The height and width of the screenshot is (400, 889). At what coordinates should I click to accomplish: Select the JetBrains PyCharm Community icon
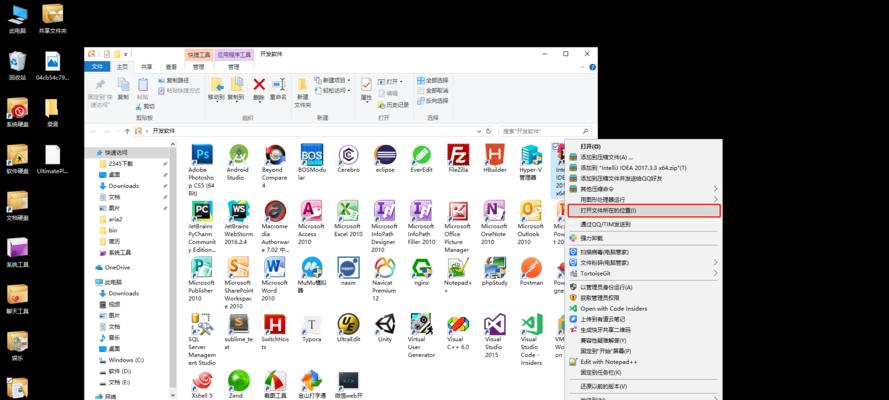click(x=202, y=211)
